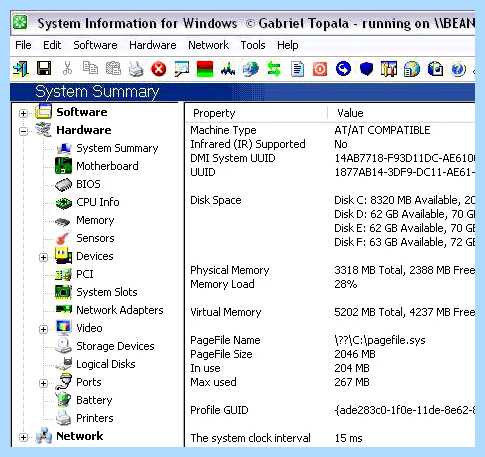
Task: Open the Help menu
Action: coord(288,45)
